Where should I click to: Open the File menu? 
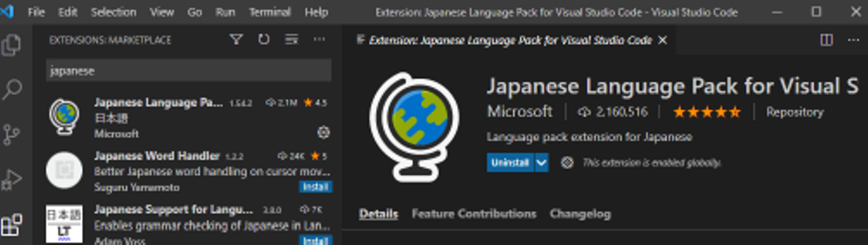pos(36,11)
